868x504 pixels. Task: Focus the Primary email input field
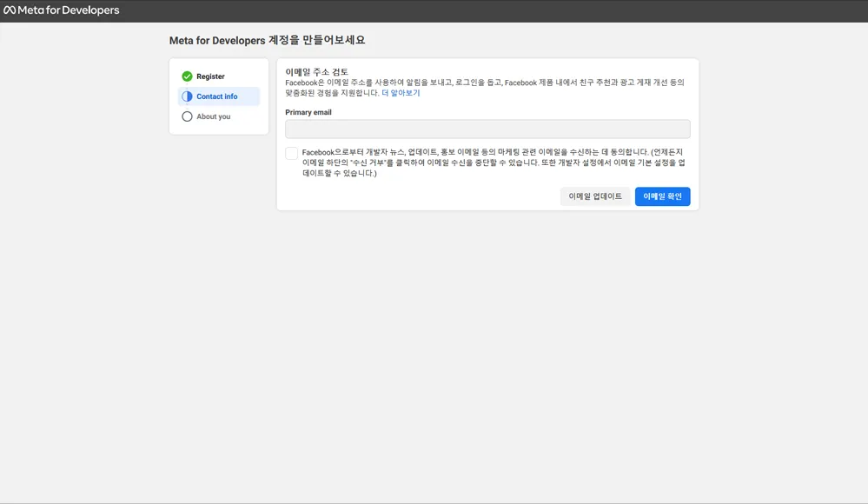click(x=487, y=129)
